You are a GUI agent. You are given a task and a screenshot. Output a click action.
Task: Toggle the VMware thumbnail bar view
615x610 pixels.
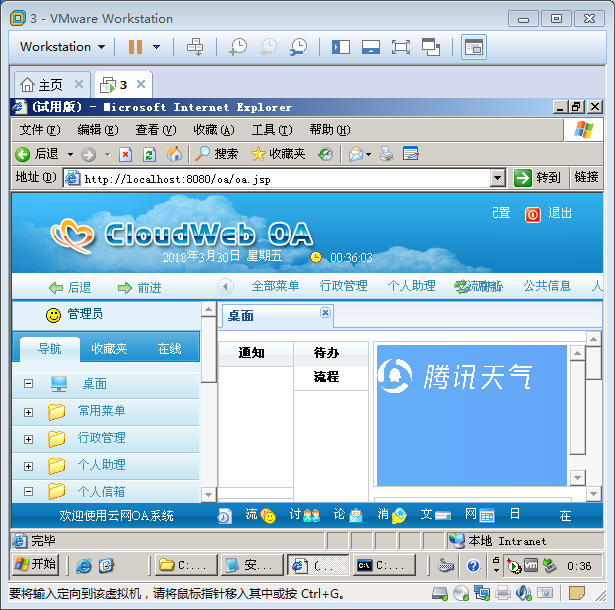(371, 47)
